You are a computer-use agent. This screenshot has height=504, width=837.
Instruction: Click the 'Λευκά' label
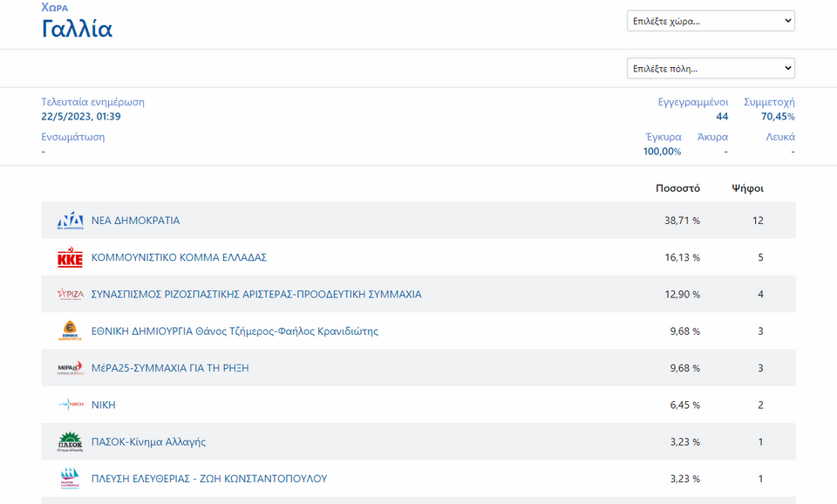[x=780, y=137]
